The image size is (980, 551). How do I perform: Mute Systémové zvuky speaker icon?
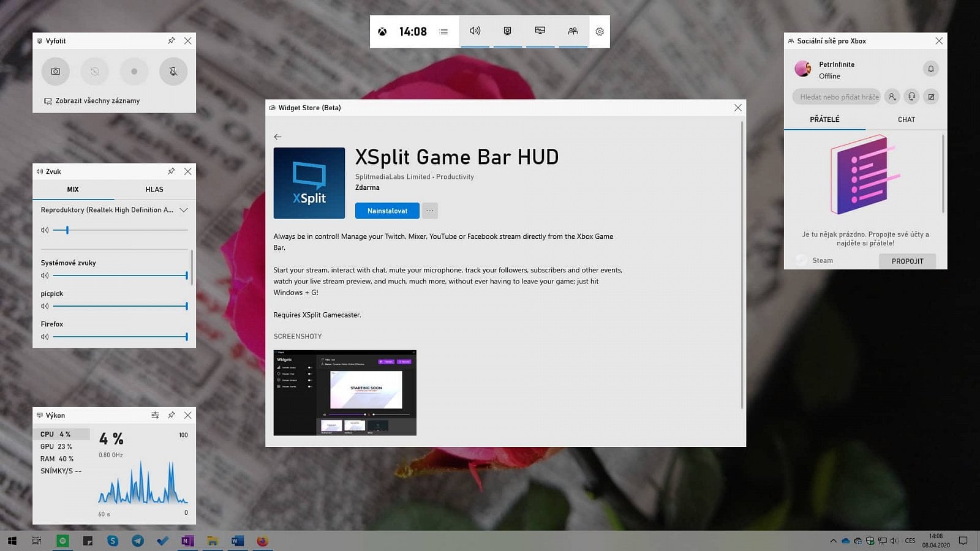coord(45,275)
